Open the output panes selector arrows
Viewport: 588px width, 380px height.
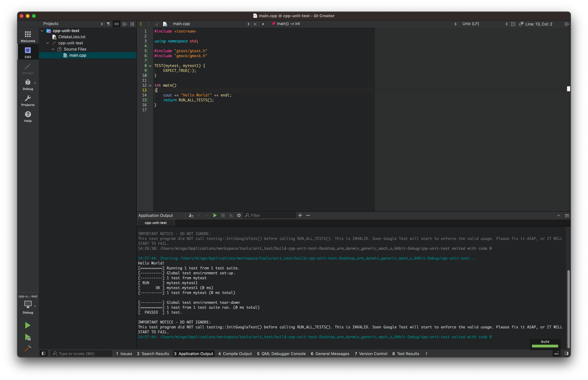tap(426, 354)
